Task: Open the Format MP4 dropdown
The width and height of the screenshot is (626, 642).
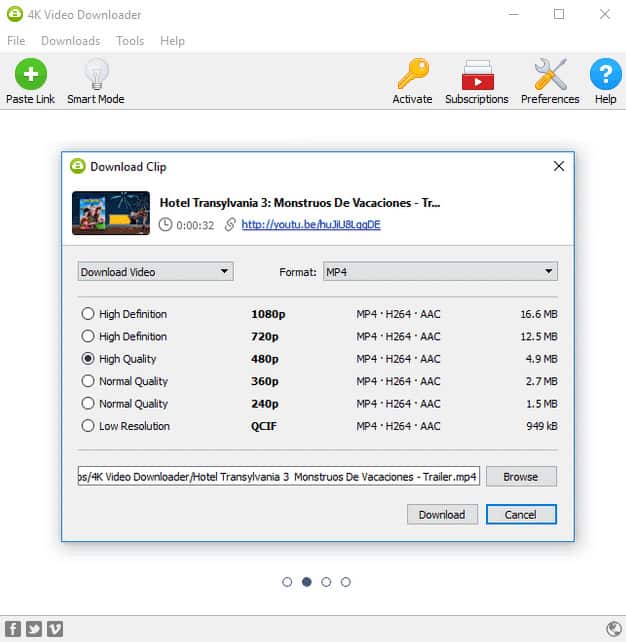Action: 441,271
